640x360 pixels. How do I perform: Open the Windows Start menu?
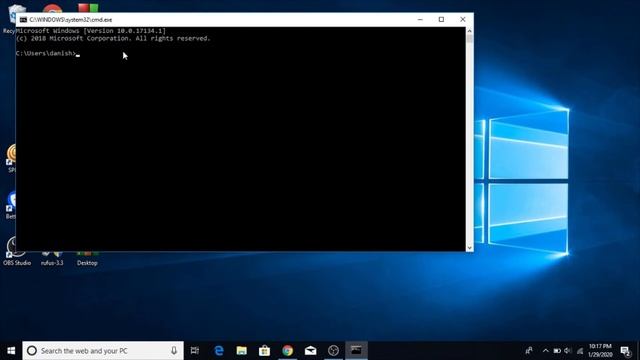click(x=11, y=351)
